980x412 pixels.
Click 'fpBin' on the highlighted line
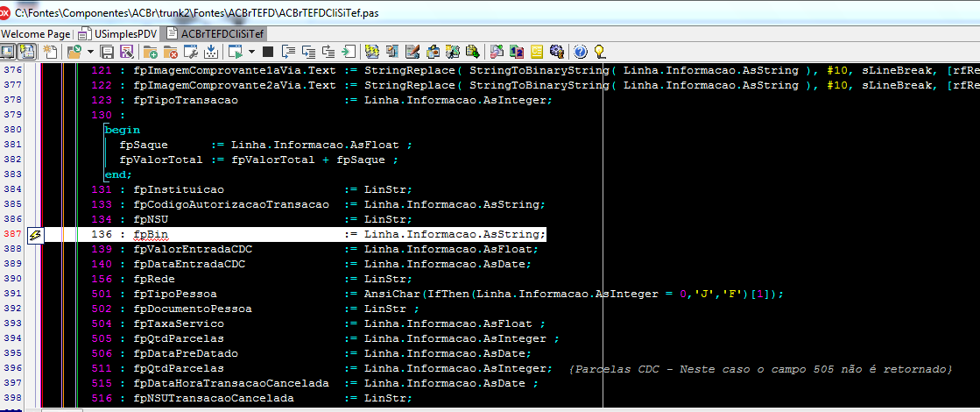coord(151,234)
